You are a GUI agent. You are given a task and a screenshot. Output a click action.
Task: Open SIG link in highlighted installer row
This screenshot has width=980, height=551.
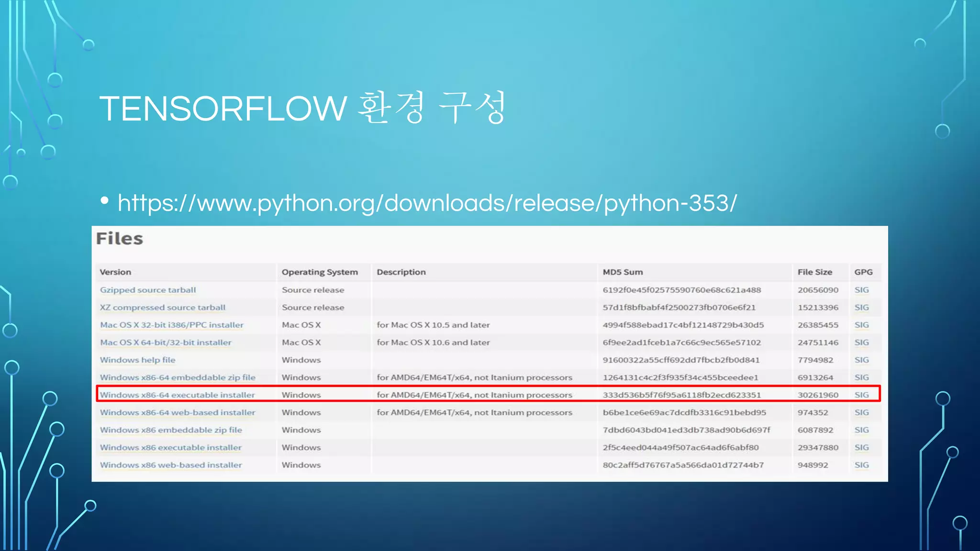[x=861, y=395]
